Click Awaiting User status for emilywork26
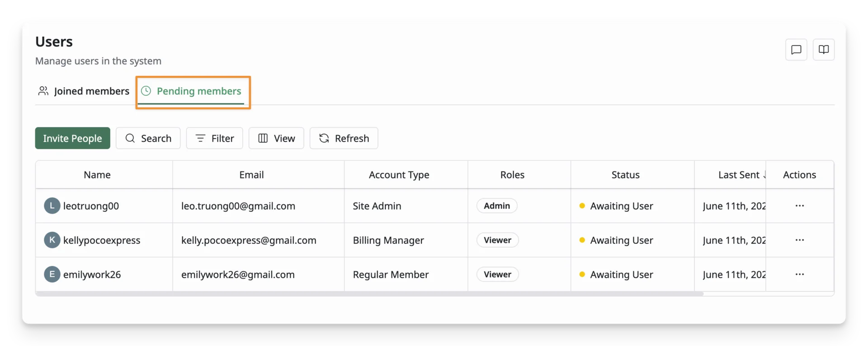Screen dimensions: 868x346 click(x=616, y=275)
